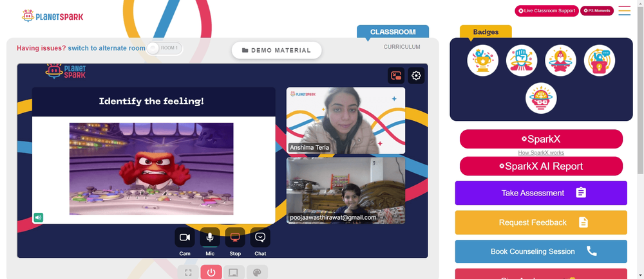Enter fullscreen mode icon
The width and height of the screenshot is (644, 279).
[188, 273]
